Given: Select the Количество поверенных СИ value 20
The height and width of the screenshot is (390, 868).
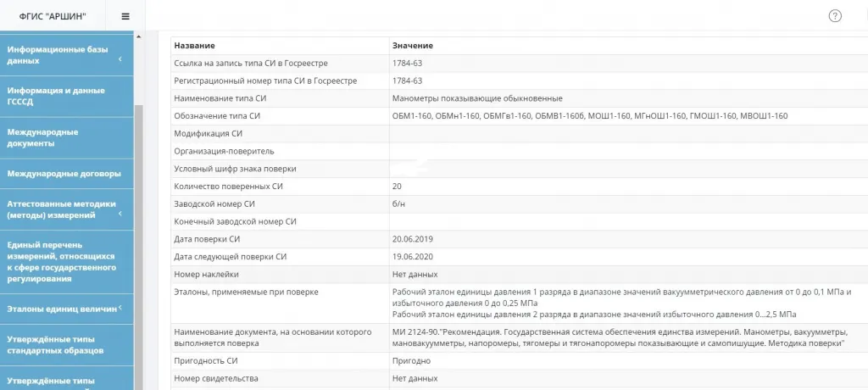Looking at the screenshot, I should tap(397, 186).
